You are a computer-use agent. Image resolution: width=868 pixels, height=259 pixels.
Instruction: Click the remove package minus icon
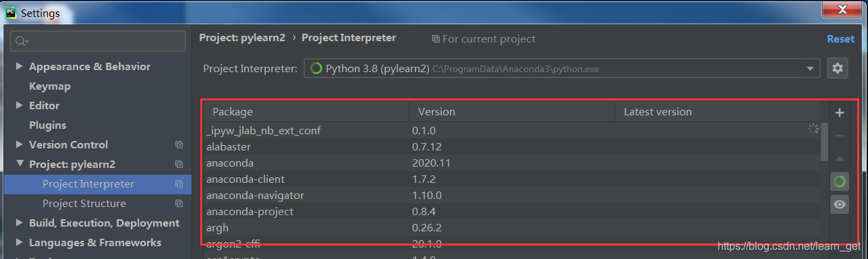[x=840, y=136]
